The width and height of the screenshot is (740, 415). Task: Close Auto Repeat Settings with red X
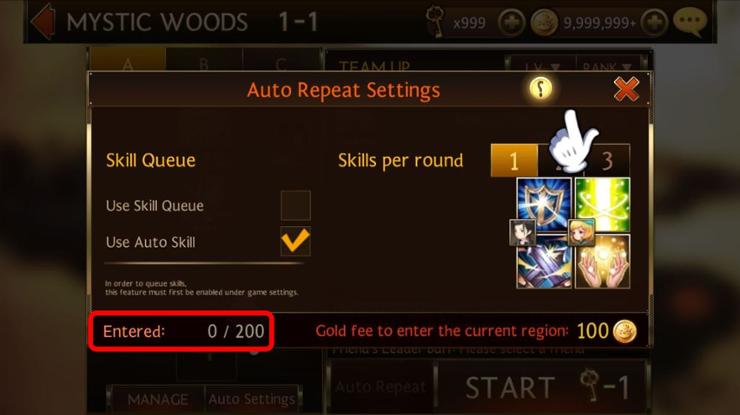(x=626, y=89)
